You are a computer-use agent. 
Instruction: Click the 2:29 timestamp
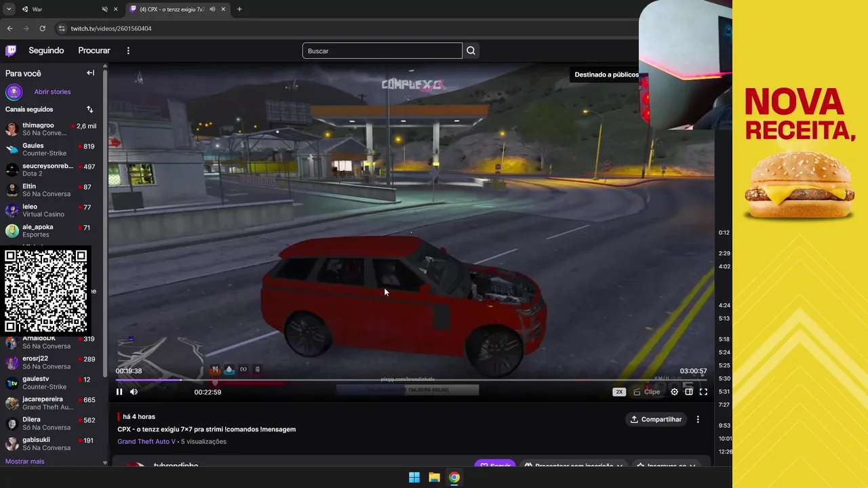(724, 253)
